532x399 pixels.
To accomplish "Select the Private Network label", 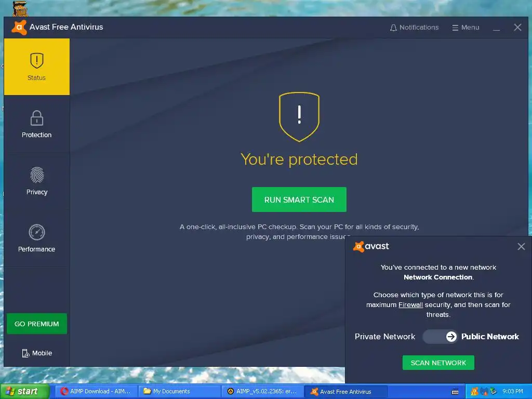I will [385, 337].
